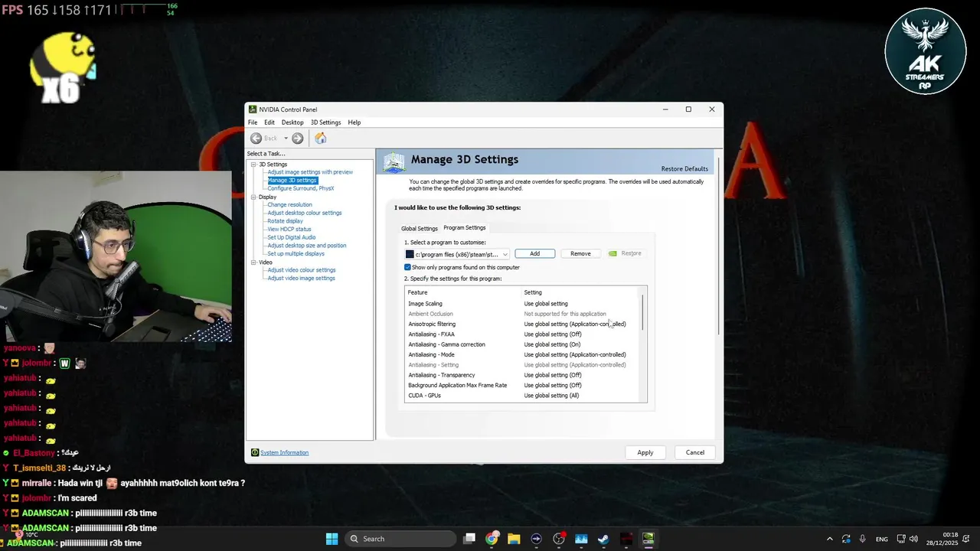The width and height of the screenshot is (980, 551).
Task: Select View HDCP status task
Action: [289, 229]
